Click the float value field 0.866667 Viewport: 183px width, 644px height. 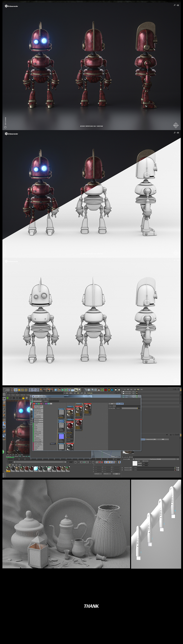(x=118, y=408)
